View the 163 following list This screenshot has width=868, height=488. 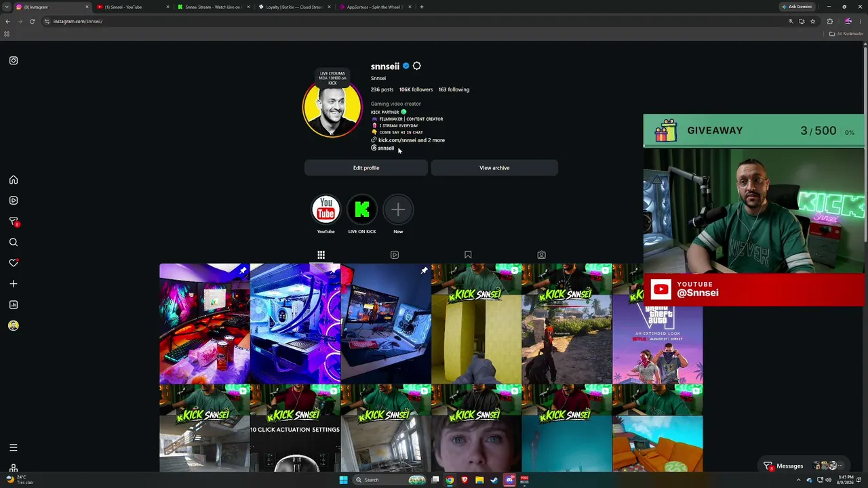[454, 89]
